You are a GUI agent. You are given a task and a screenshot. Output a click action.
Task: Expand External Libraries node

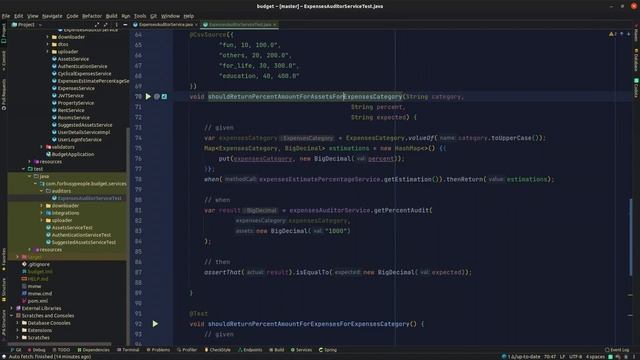11,308
